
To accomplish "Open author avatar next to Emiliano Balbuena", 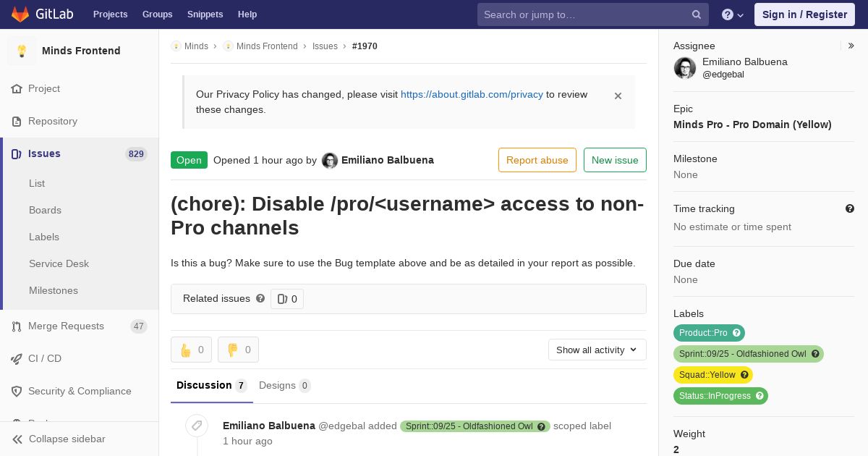I will coord(330,161).
